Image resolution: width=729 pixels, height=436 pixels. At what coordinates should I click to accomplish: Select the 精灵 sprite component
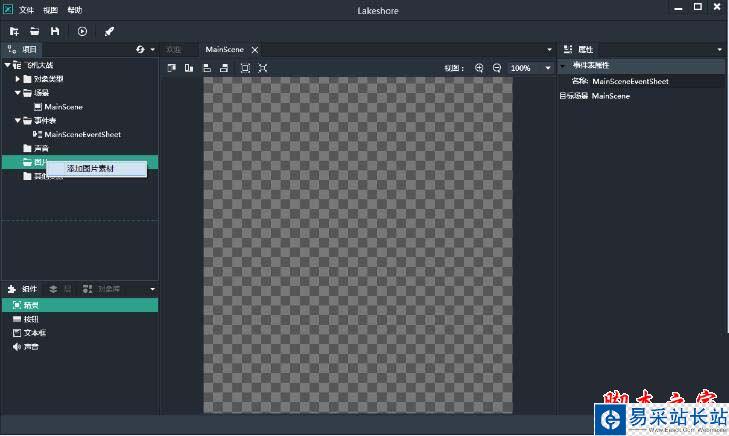[x=80, y=305]
